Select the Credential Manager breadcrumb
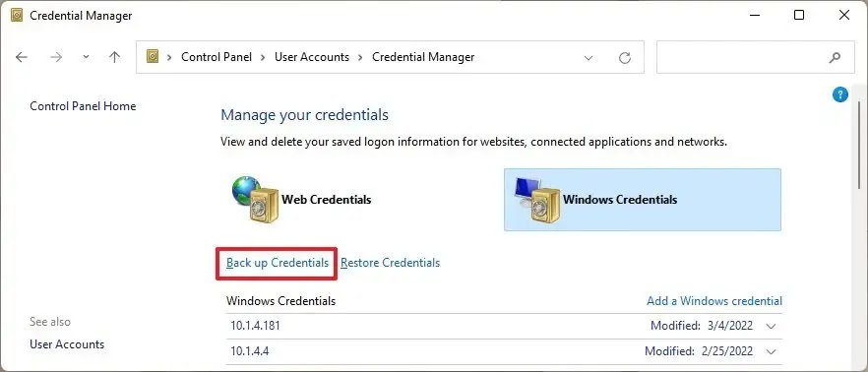The height and width of the screenshot is (372, 868). 423,57
